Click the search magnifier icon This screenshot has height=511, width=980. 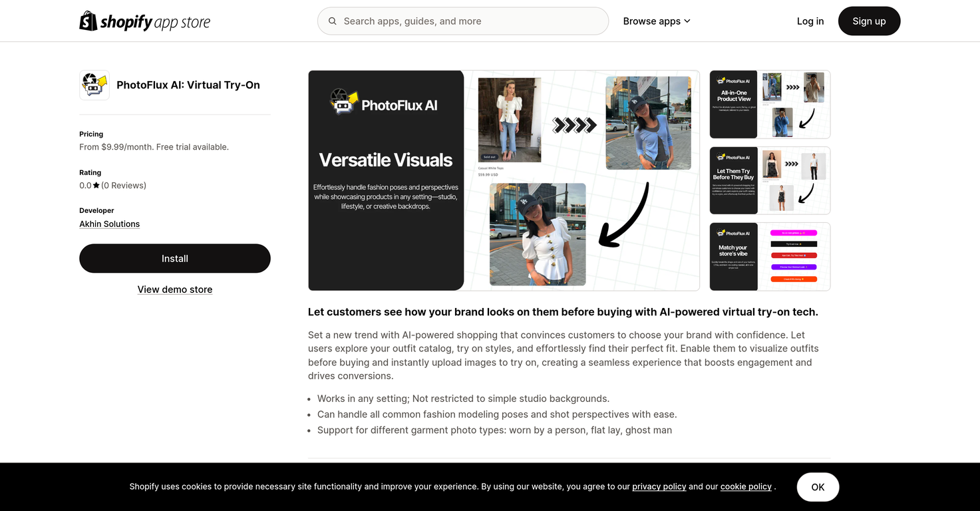pyautogui.click(x=333, y=21)
